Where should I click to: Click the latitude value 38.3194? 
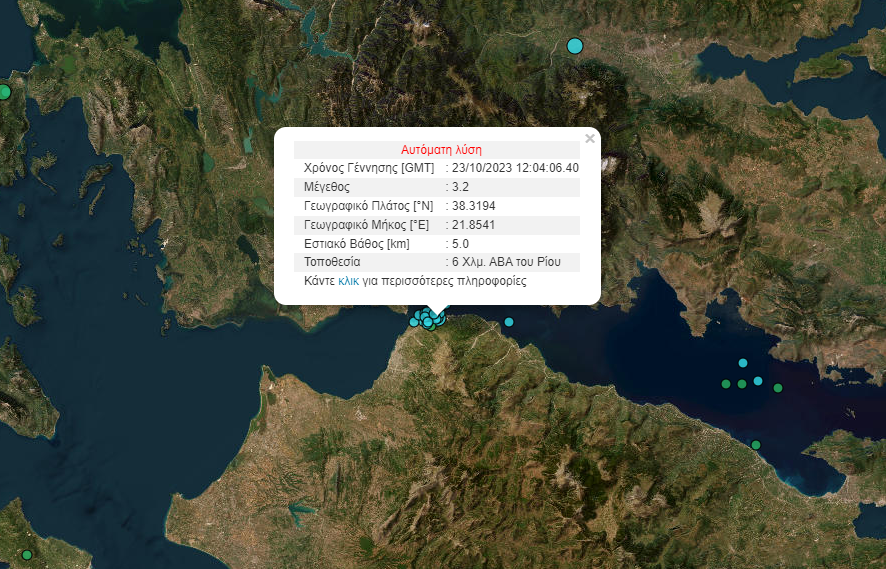tap(474, 205)
